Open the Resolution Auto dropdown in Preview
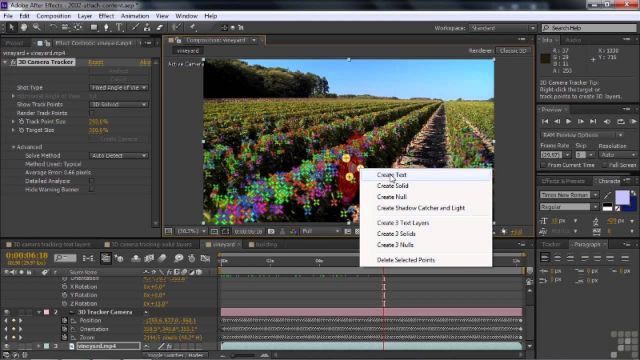640x360 pixels. [x=617, y=155]
